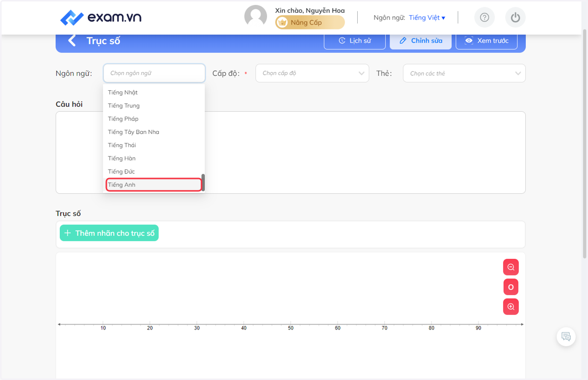Open the user avatar profile picture
588x380 pixels.
coord(256,17)
